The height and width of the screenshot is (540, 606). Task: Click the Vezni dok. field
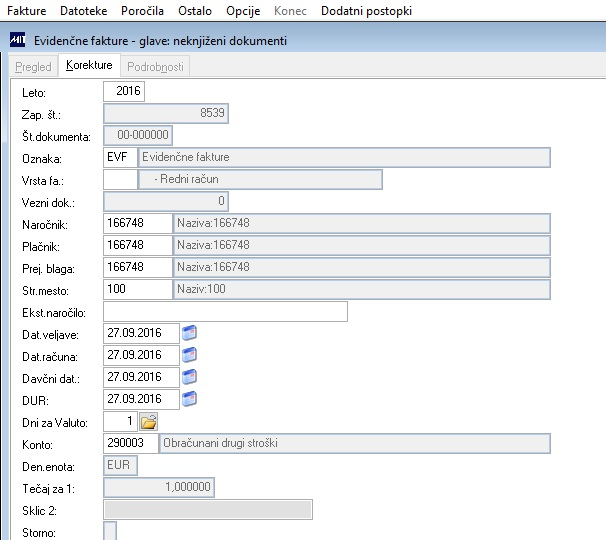(166, 201)
